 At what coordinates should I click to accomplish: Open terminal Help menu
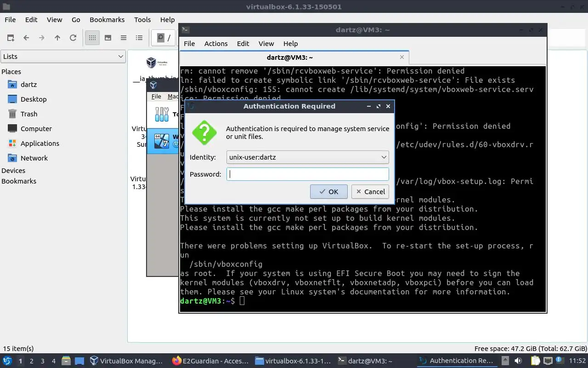point(290,44)
